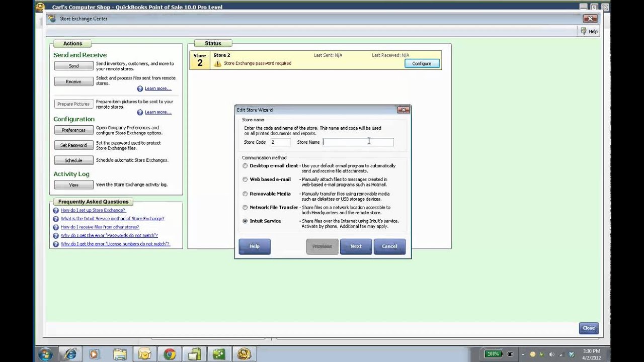Click the Receive button
644x362 pixels.
click(x=73, y=81)
